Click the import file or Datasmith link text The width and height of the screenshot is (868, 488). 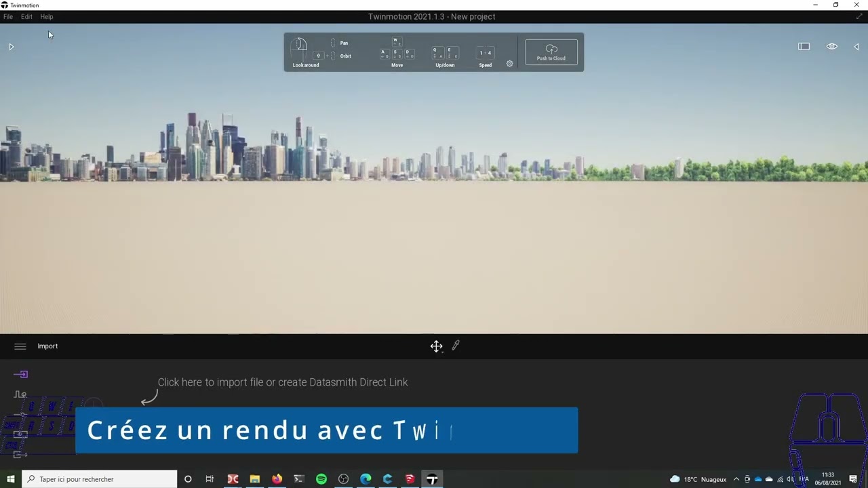(283, 382)
